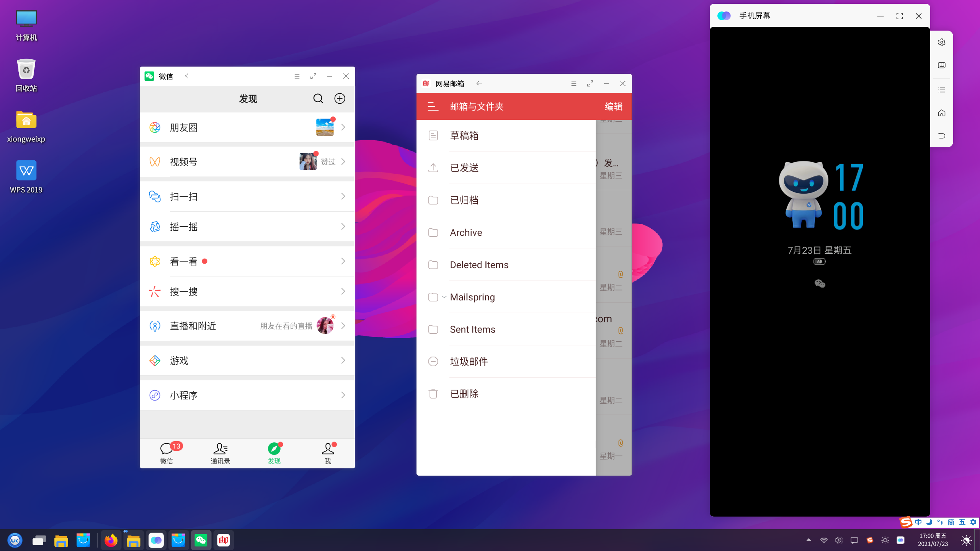Viewport: 980px width, 551px height.
Task: Click the plus icon in WeChat header
Action: 340,99
